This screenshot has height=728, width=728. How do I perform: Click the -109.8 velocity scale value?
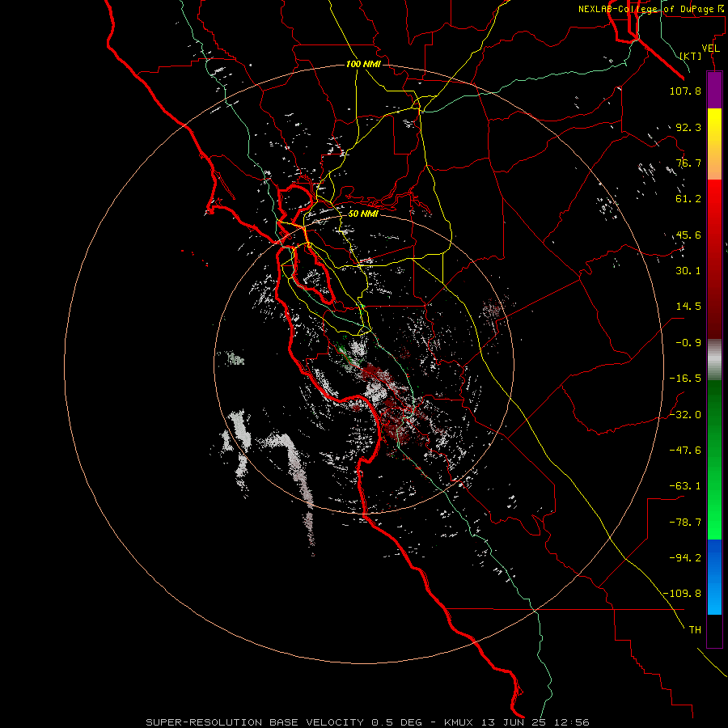point(683,594)
